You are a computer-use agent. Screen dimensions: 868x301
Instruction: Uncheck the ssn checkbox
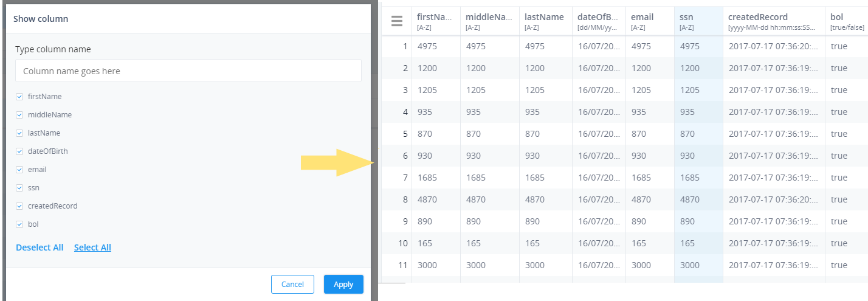coord(19,187)
